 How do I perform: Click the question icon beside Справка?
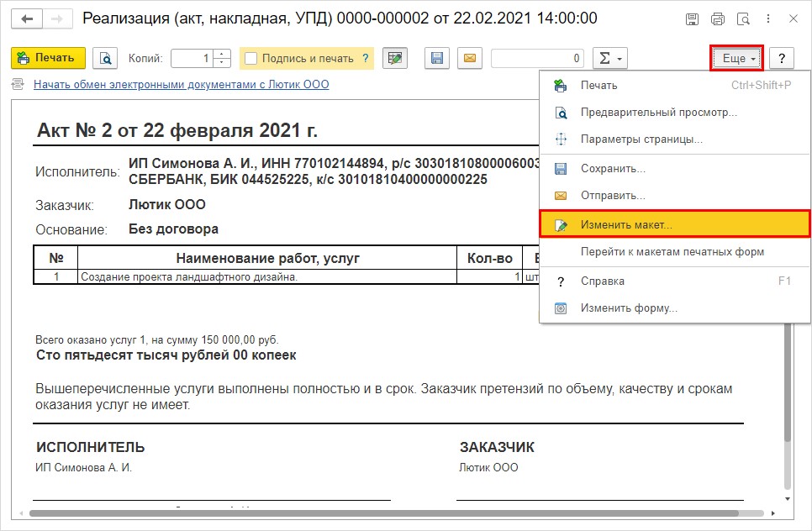[561, 281]
